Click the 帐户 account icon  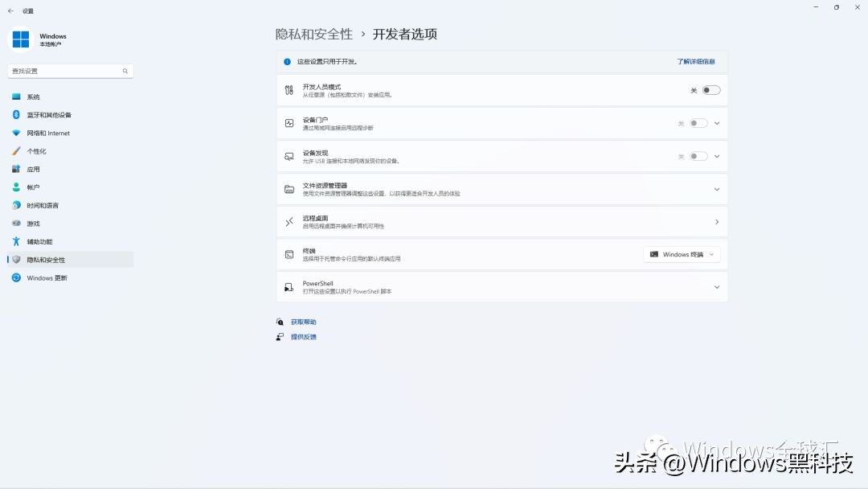pos(18,187)
